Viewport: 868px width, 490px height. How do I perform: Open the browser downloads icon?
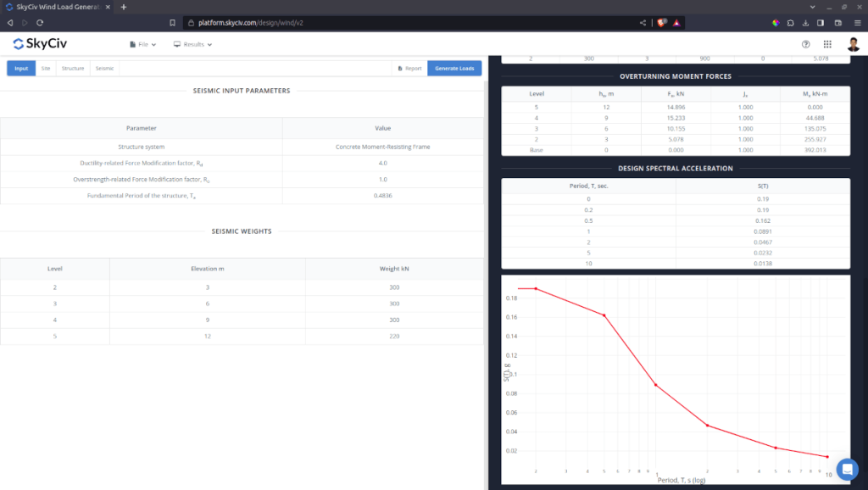click(x=804, y=23)
